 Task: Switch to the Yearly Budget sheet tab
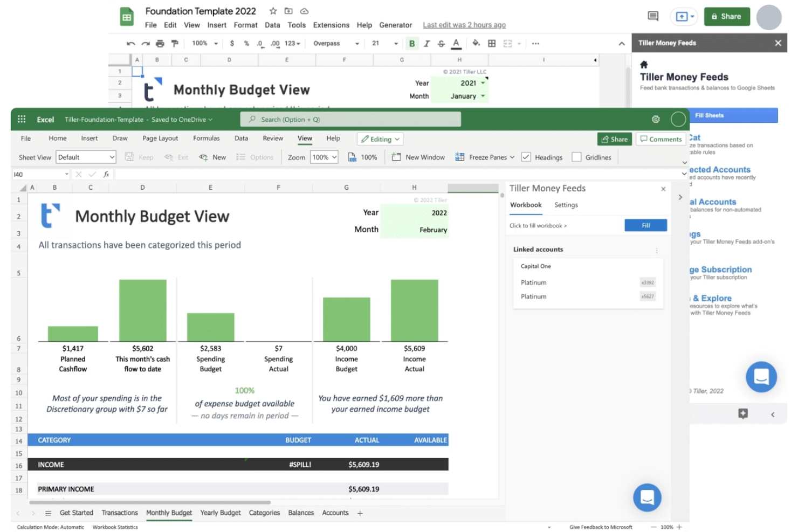point(221,513)
